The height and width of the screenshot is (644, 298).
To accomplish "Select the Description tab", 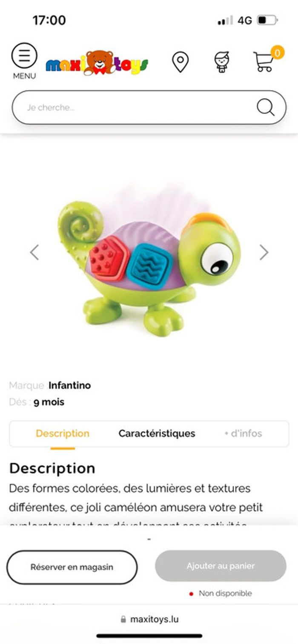I will click(x=63, y=433).
